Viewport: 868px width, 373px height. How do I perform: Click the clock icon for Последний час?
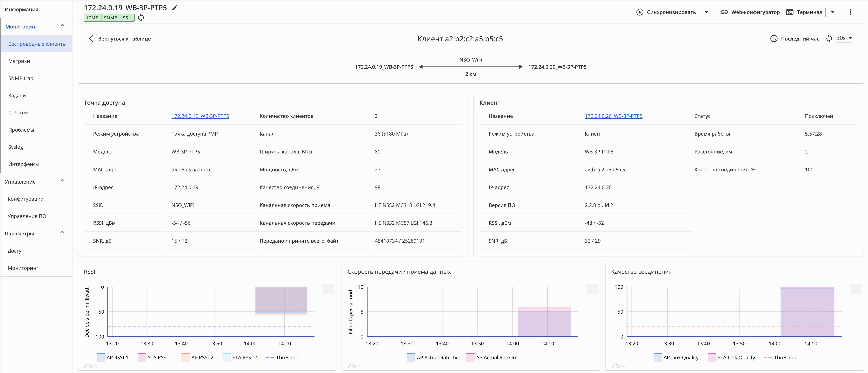click(774, 38)
